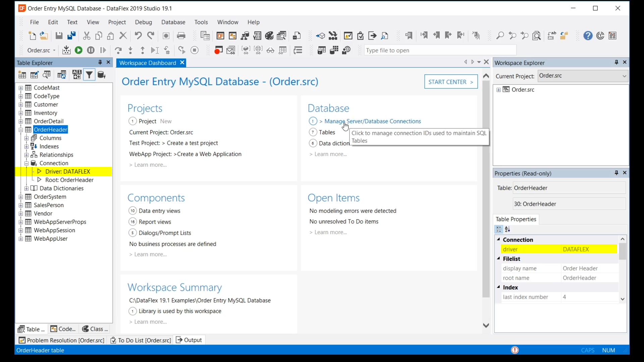This screenshot has height=362, width=644.
Task: Click the Alphabetical sort icon in Properties
Action: (x=508, y=229)
